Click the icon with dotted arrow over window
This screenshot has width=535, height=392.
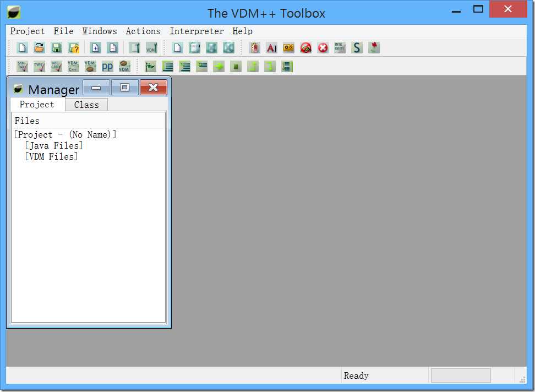(194, 48)
